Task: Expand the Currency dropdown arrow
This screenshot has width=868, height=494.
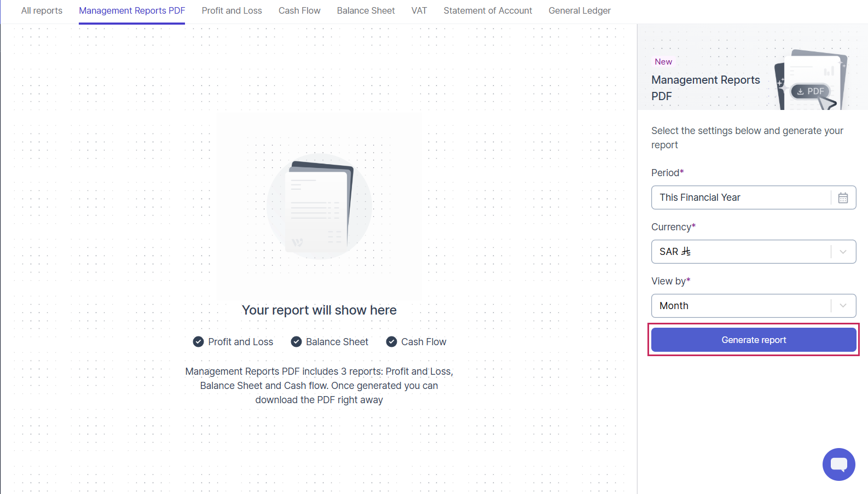Action: (x=843, y=252)
